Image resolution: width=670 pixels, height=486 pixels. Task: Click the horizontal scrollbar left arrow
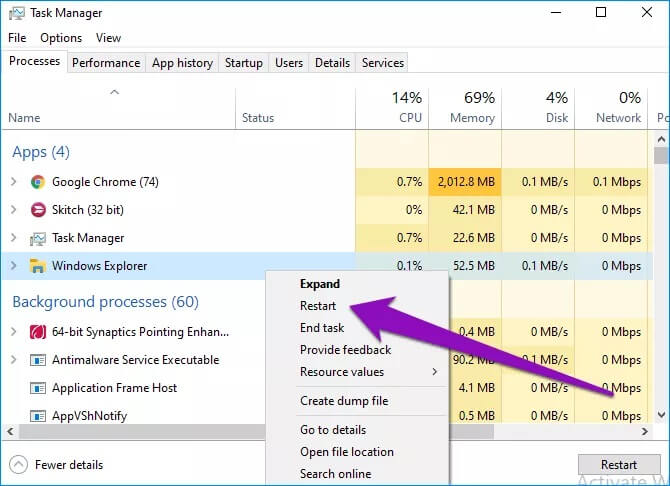11,431
